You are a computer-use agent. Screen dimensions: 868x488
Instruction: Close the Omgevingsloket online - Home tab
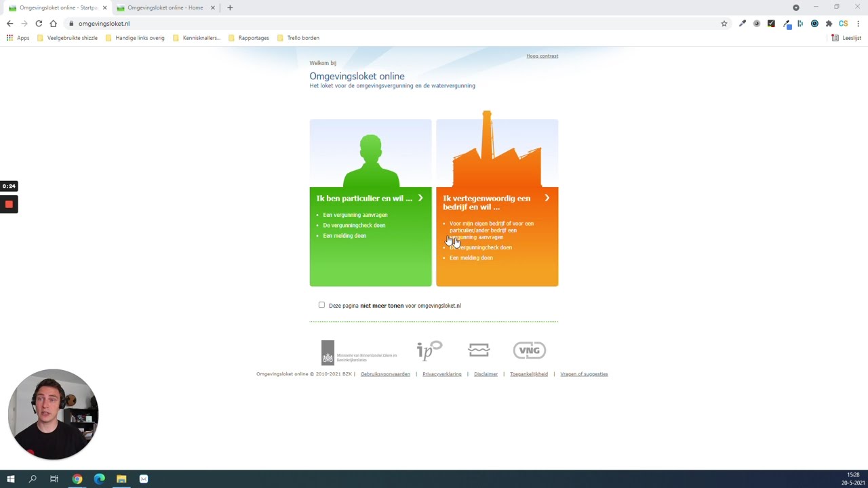pos(212,7)
